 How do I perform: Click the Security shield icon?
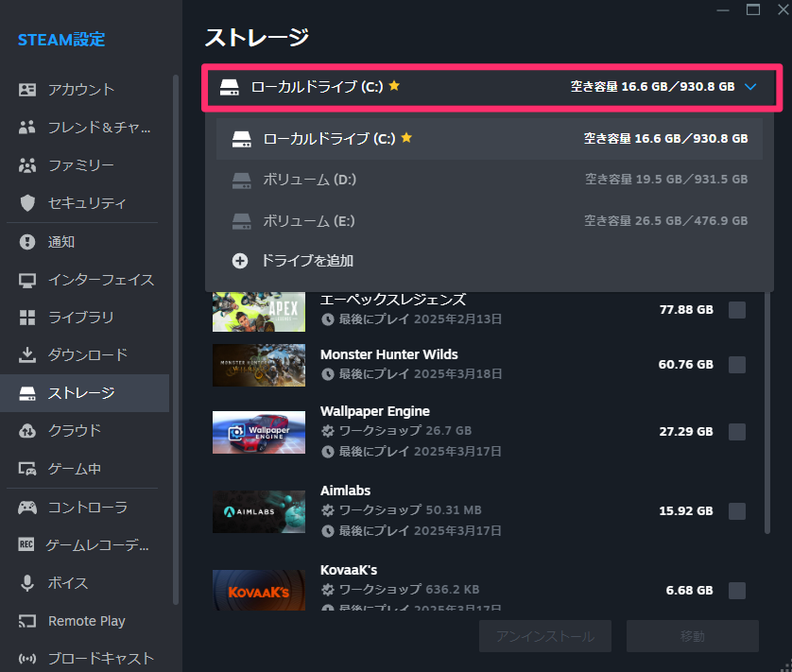tap(27, 203)
